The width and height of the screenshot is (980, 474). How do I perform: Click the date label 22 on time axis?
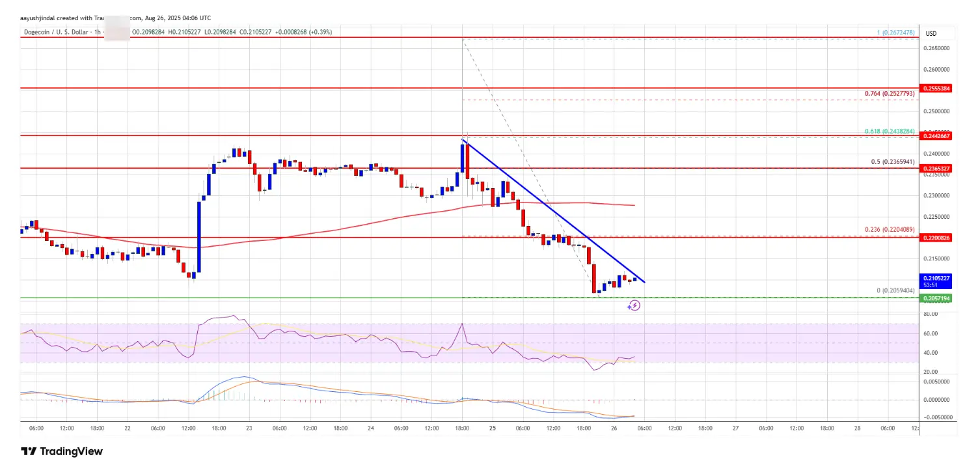click(127, 428)
